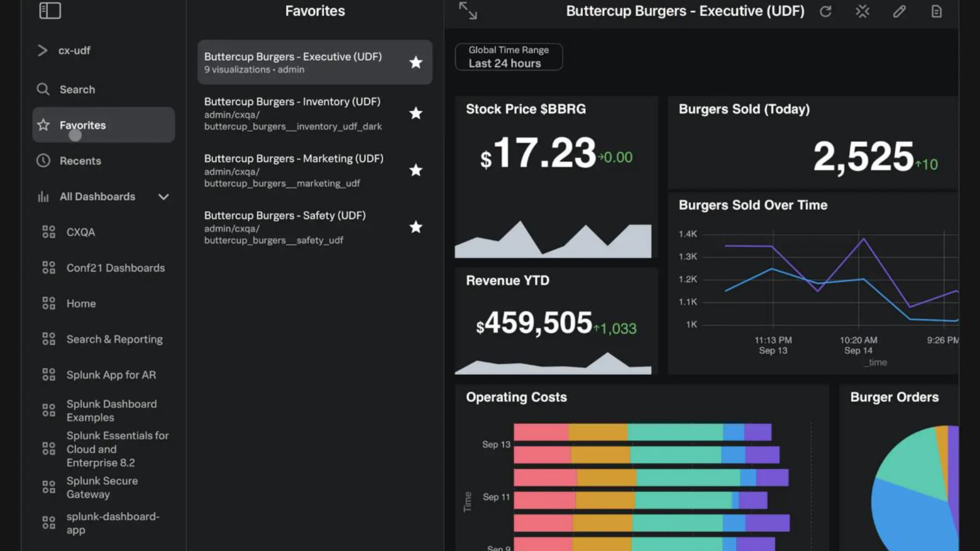Click the dashboard title in header
The width and height of the screenshot is (980, 551).
click(x=685, y=11)
